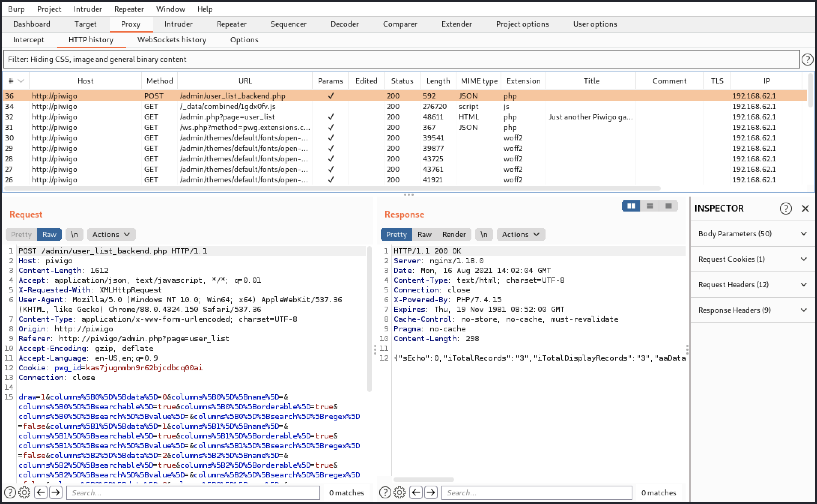Image resolution: width=817 pixels, height=504 pixels.
Task: Click the history table horizontal scrollbar
Action: pyautogui.click(x=332, y=188)
